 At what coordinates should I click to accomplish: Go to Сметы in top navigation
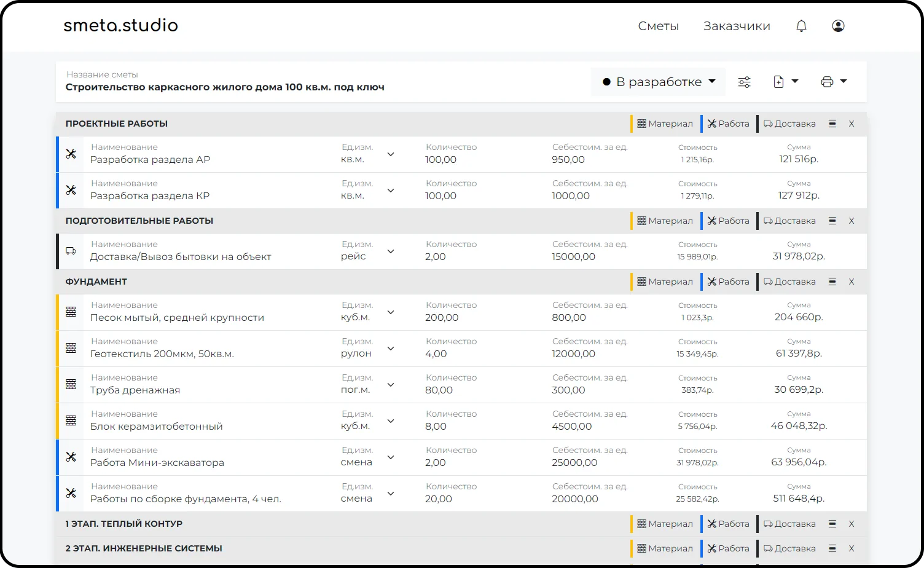(x=658, y=26)
